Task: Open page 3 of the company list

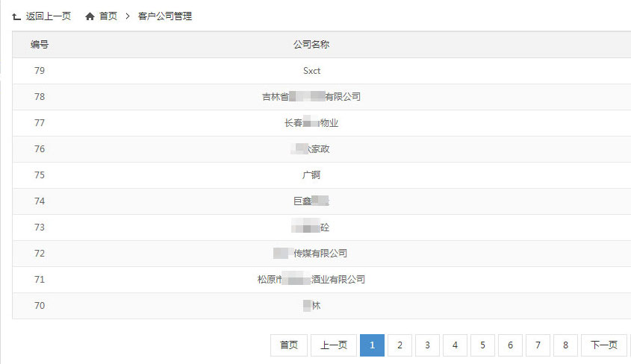Action: [427, 345]
